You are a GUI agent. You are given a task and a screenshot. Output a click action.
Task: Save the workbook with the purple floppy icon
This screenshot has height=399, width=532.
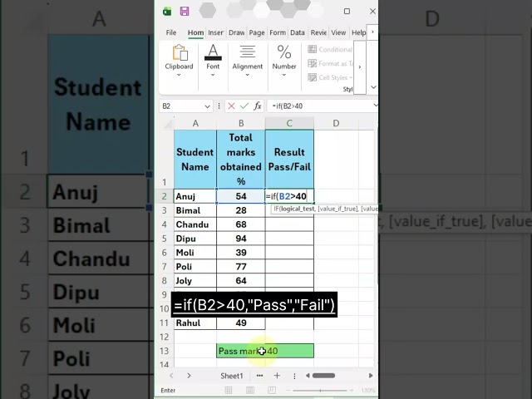185,12
